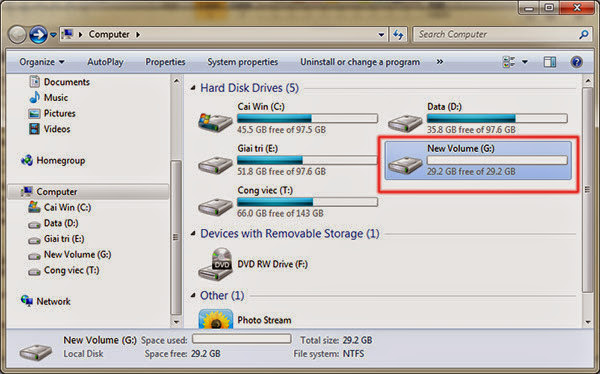Select the DVD RW Drive (F:) icon
The height and width of the screenshot is (374, 600).
215,264
